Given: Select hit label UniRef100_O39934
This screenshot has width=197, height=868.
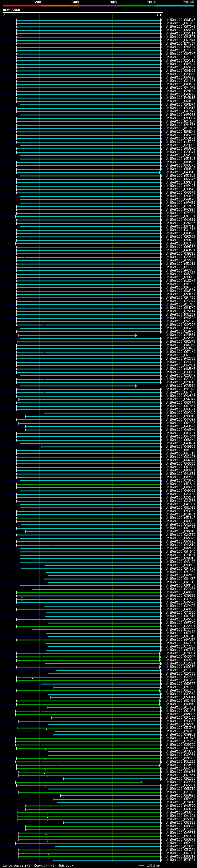Looking at the screenshot, I should point(180,782).
